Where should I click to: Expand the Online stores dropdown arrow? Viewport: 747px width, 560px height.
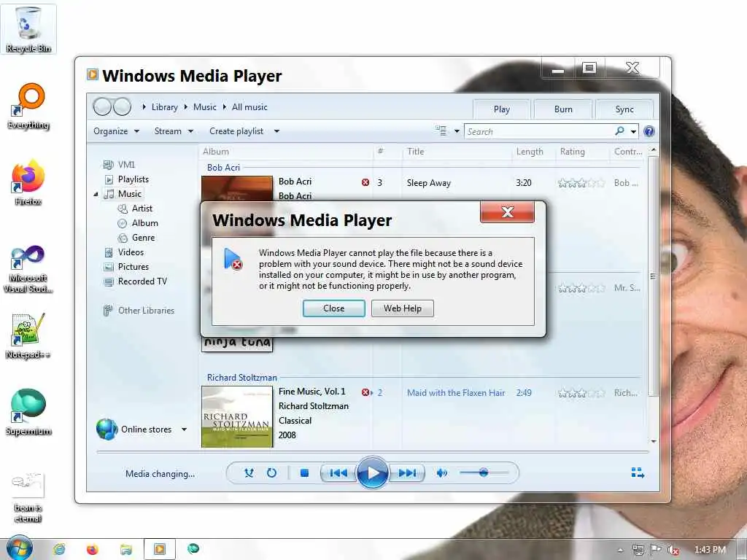pyautogui.click(x=185, y=429)
